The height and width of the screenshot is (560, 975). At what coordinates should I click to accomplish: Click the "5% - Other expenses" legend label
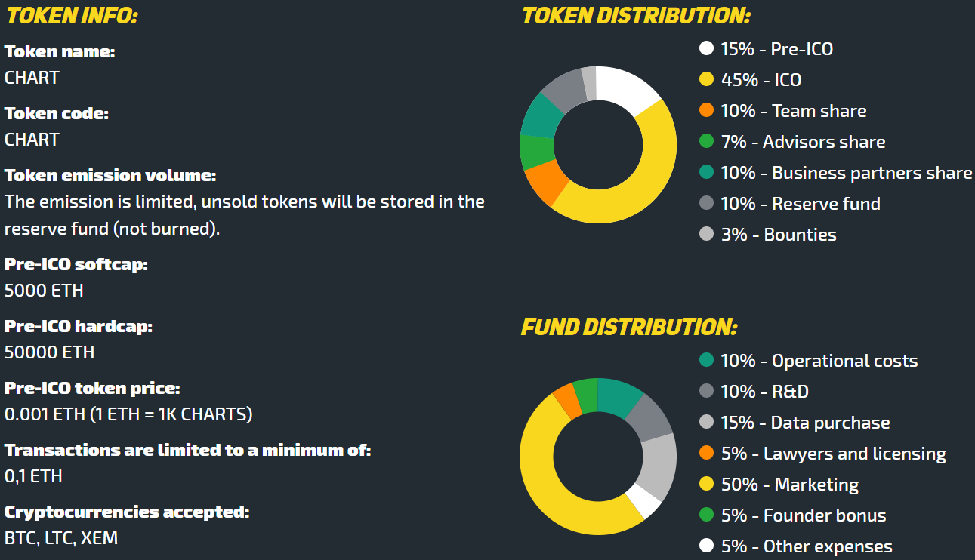coord(806,546)
